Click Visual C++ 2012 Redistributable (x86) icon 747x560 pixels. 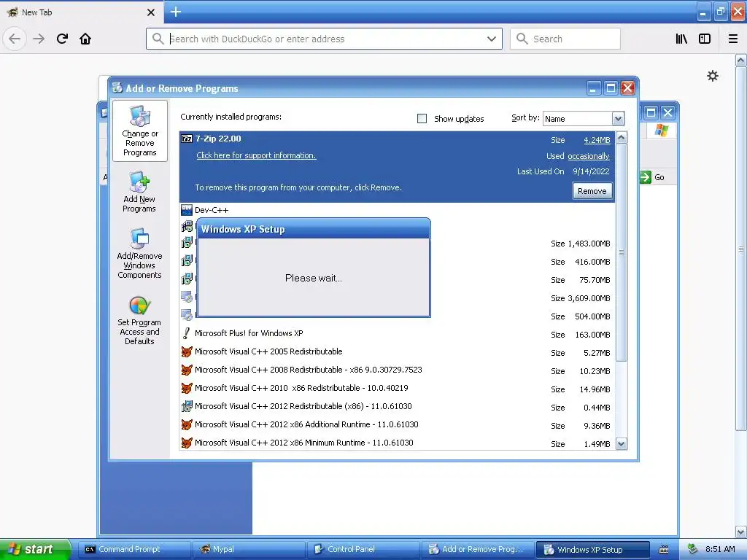pos(187,406)
